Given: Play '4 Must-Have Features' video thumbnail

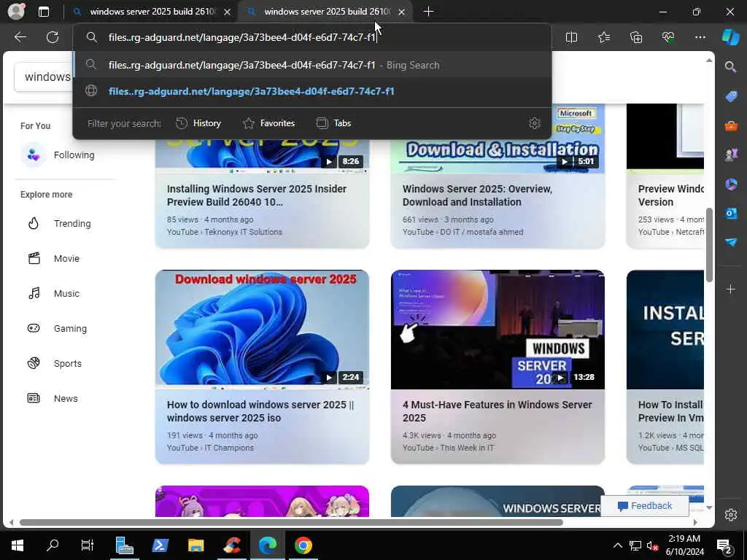Looking at the screenshot, I should 498,330.
